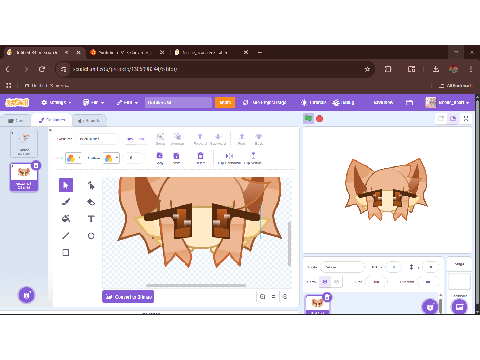Flip the costume horizontally

pyautogui.click(x=229, y=158)
